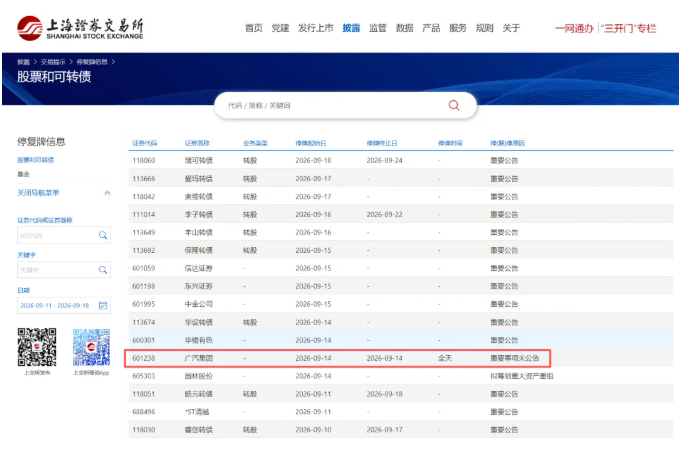Click code 605303 in the table
The width and height of the screenshot is (681, 452).
(x=144, y=376)
